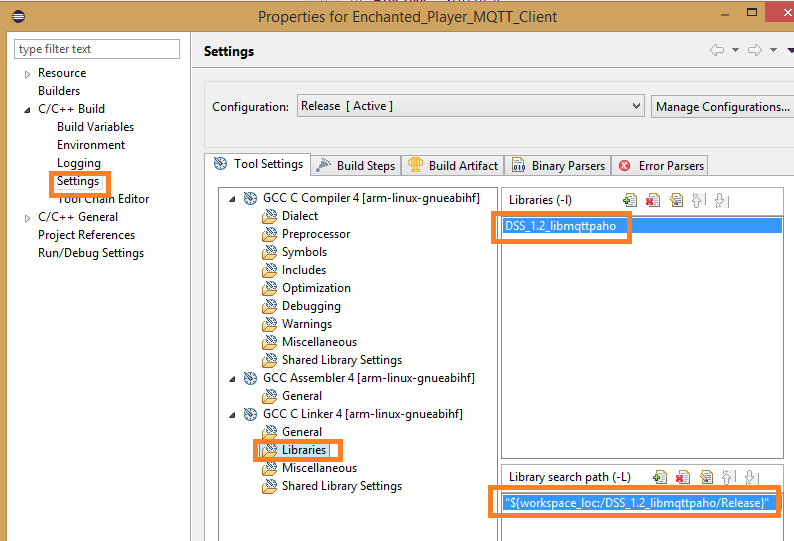Screen dimensions: 794x541
Task: Switch to the Build Steps tab
Action: [x=355, y=166]
